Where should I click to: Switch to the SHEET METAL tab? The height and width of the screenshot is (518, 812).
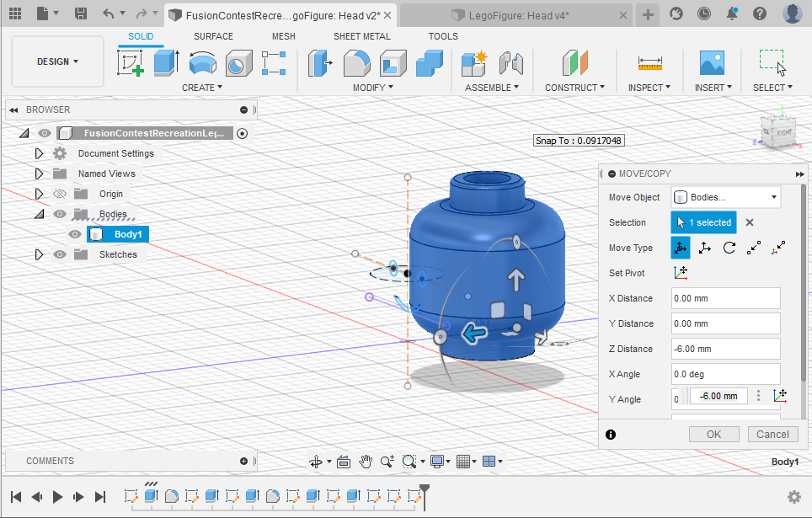click(x=362, y=36)
